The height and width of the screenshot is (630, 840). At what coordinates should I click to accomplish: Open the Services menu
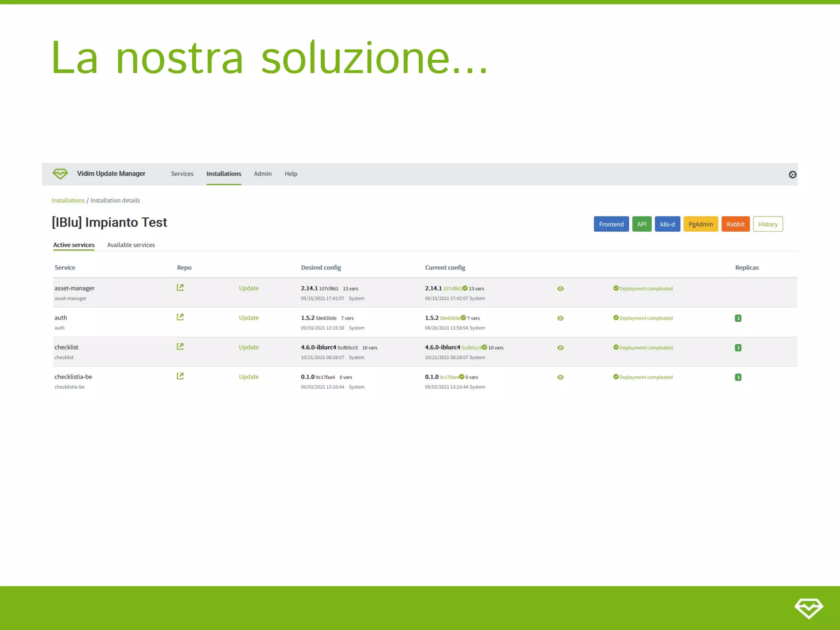(182, 174)
